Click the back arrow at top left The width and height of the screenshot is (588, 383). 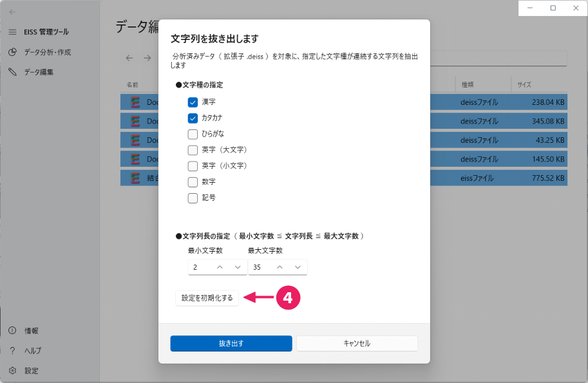point(12,12)
